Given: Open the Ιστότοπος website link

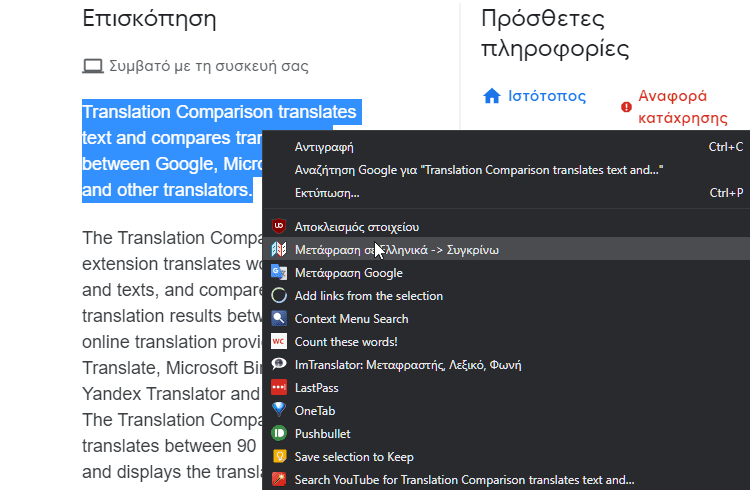Looking at the screenshot, I should click(x=547, y=96).
